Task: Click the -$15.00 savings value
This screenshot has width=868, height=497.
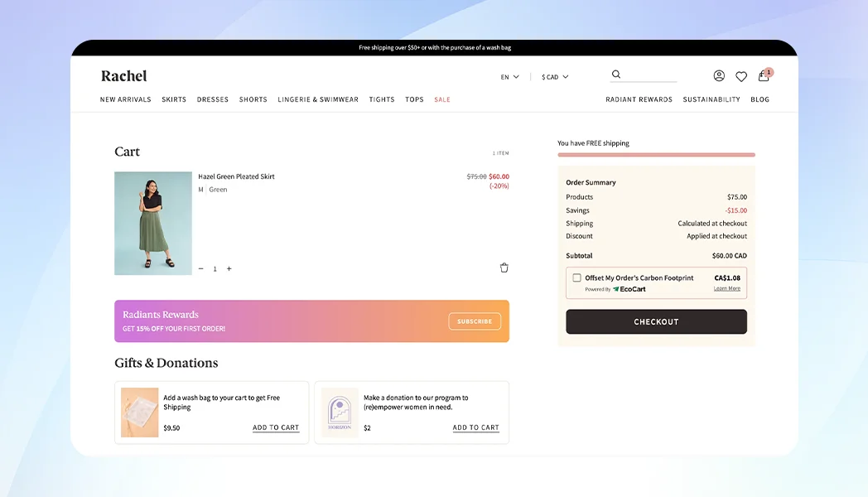Action: (x=735, y=210)
